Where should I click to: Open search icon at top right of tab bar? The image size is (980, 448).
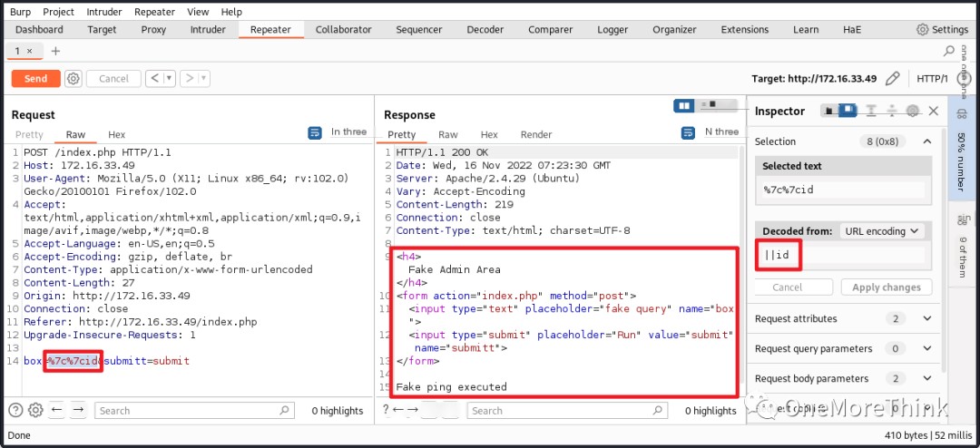[949, 51]
